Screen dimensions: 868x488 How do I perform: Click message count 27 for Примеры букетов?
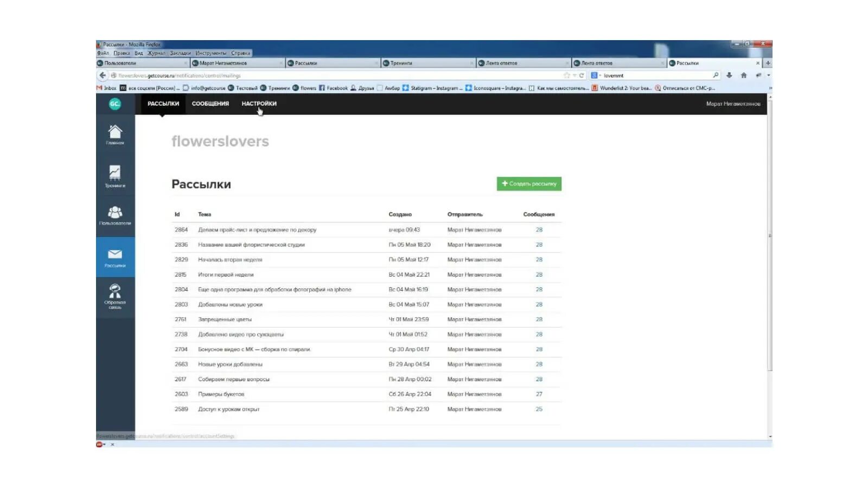[x=539, y=394]
